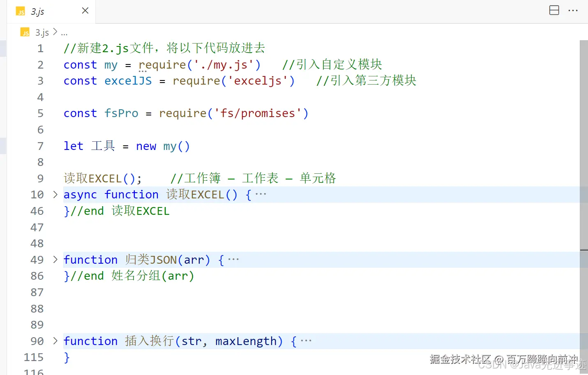Close the 3.js tab
The width and height of the screenshot is (588, 375).
click(x=85, y=11)
